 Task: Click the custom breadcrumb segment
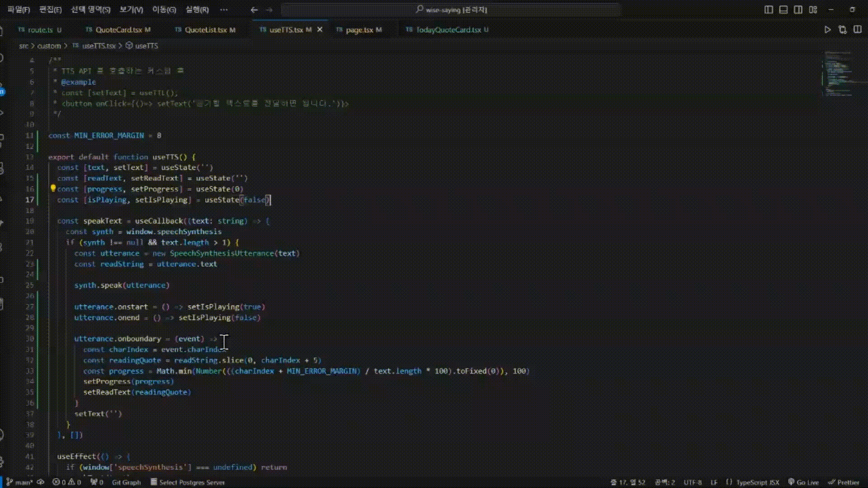coord(49,46)
